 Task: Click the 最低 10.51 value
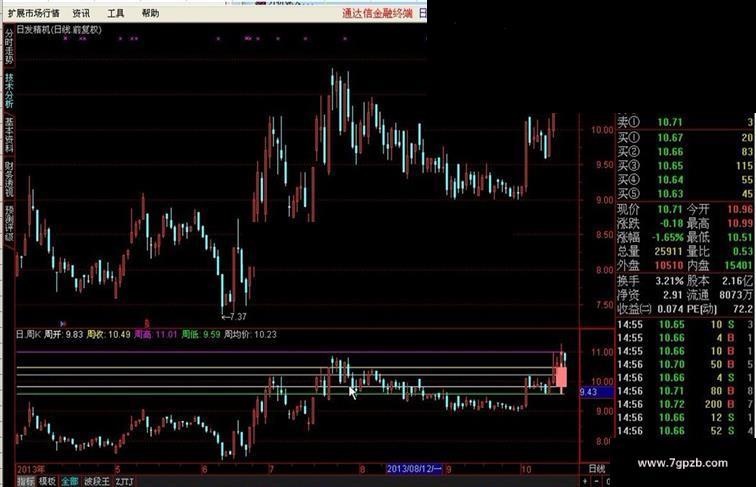[740, 237]
